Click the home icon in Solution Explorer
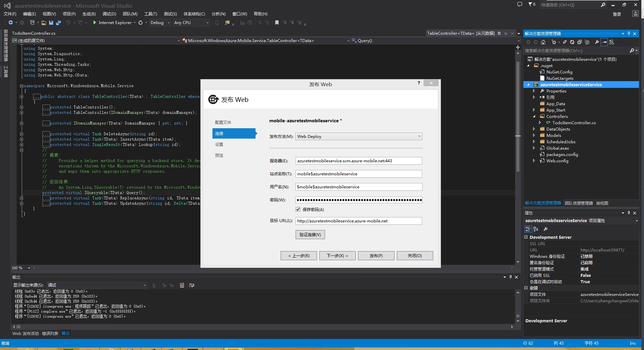This screenshot has height=350, width=644. [543, 42]
